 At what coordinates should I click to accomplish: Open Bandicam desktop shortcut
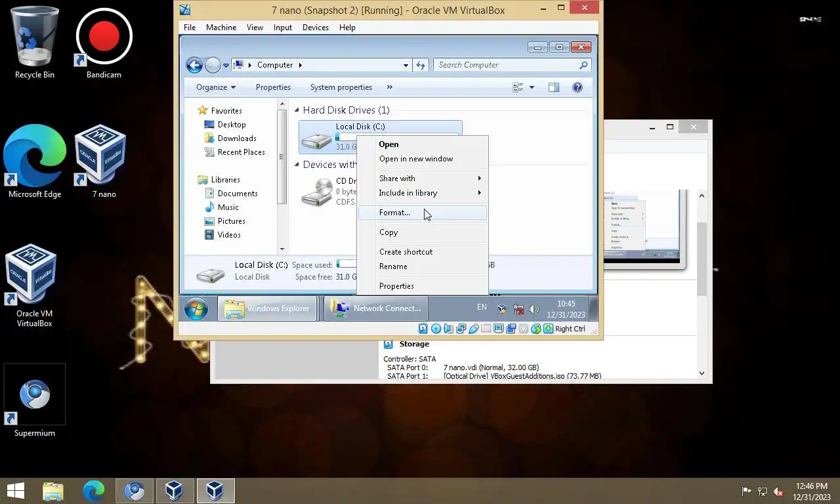pyautogui.click(x=104, y=43)
